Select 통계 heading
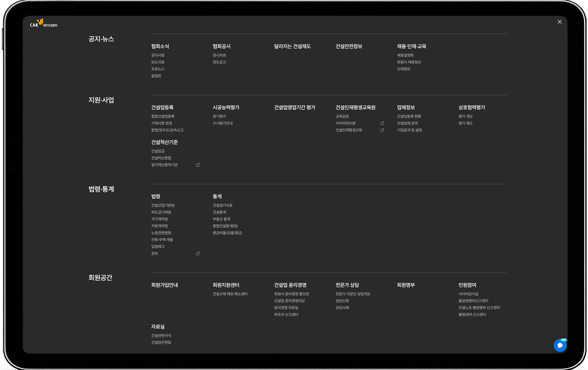 [x=217, y=197]
